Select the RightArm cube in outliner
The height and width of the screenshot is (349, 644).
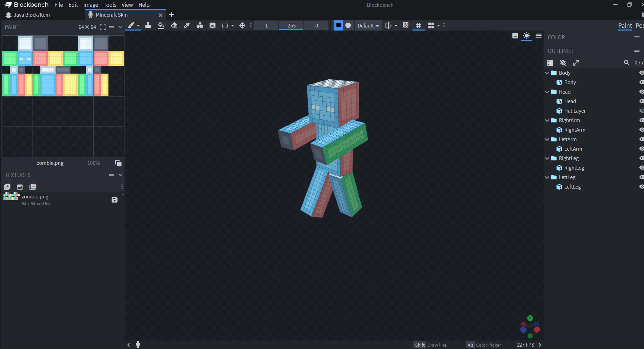[x=575, y=130]
